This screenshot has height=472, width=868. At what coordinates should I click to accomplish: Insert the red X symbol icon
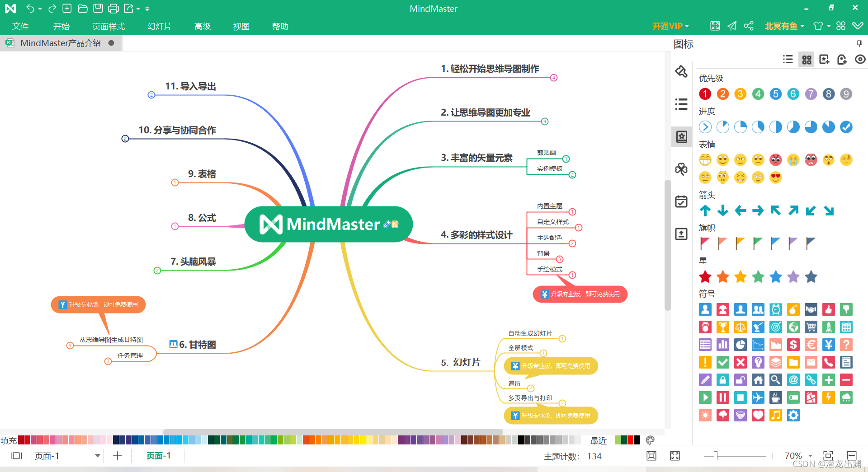tap(740, 362)
